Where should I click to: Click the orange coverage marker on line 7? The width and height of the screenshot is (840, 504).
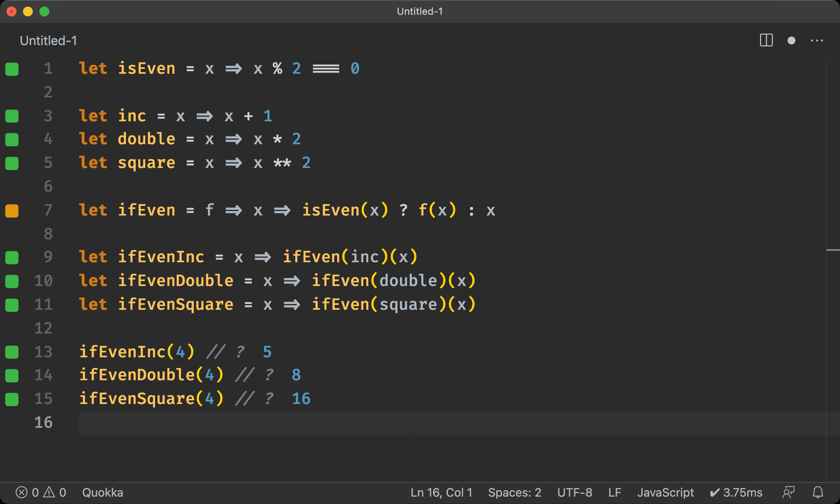click(12, 211)
